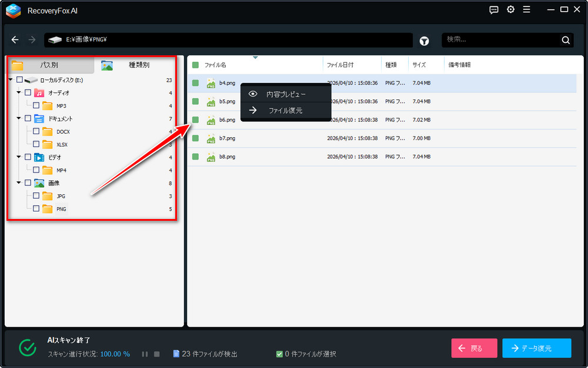Image resolution: width=588 pixels, height=368 pixels.
Task: Open settings gear icon in title bar
Action: [510, 9]
